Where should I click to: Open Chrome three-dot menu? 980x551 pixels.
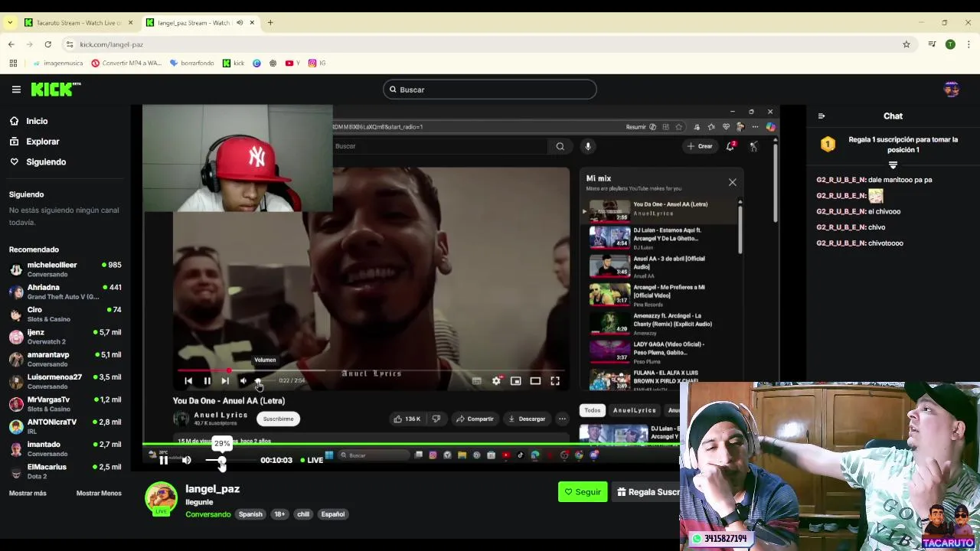pos(969,44)
